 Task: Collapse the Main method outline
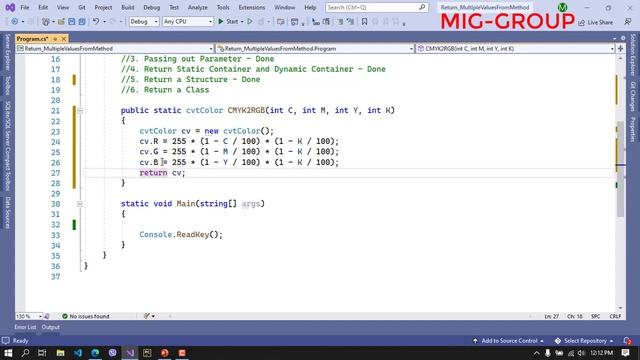(80, 204)
